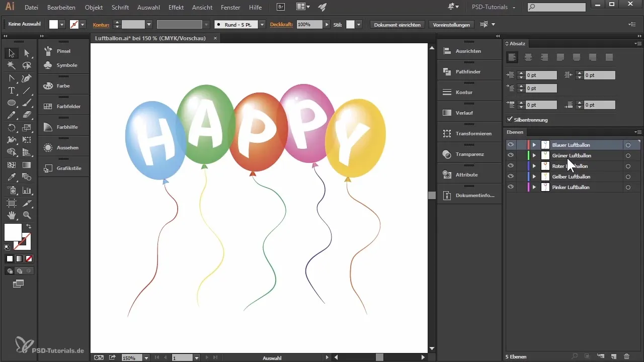Select the Rotate tool

[12, 128]
